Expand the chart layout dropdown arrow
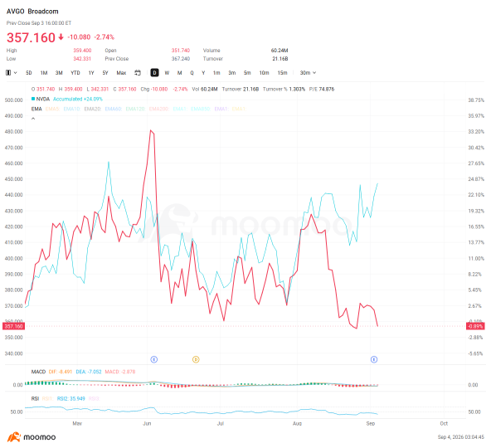491x448 pixels. 15,73
